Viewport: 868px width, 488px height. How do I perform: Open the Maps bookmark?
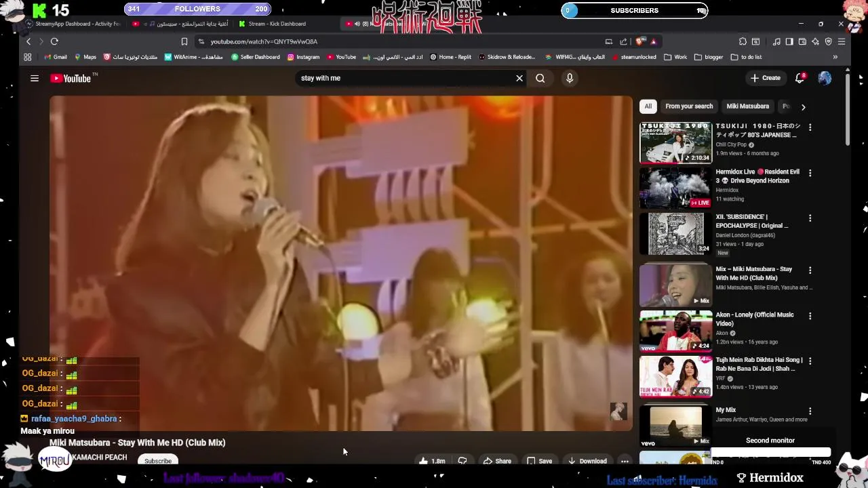pos(85,57)
